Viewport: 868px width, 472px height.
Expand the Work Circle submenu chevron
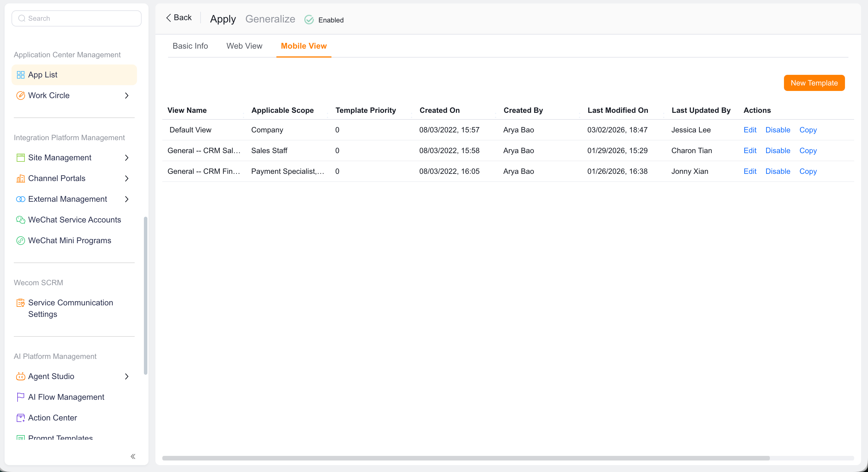click(x=127, y=96)
